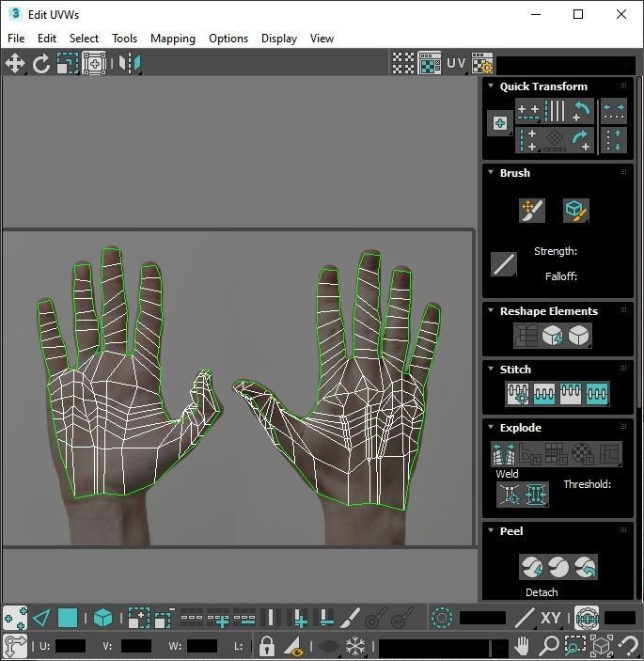This screenshot has width=644, height=661.
Task: Enable Vertex sub-object mode
Action: click(15, 619)
